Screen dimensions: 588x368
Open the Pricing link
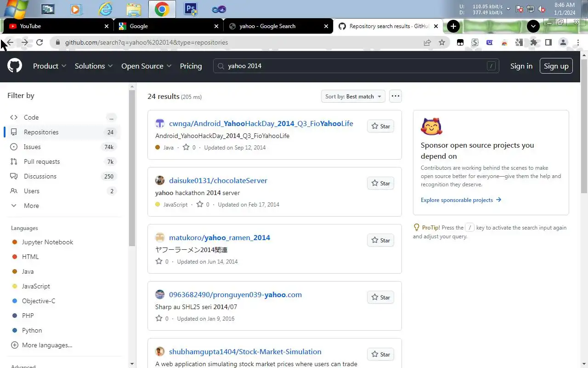pos(191,66)
